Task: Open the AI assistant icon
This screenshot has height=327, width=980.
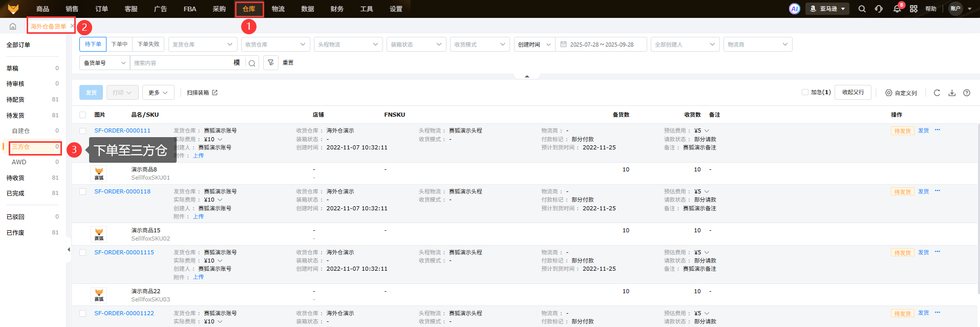Action: click(x=794, y=9)
